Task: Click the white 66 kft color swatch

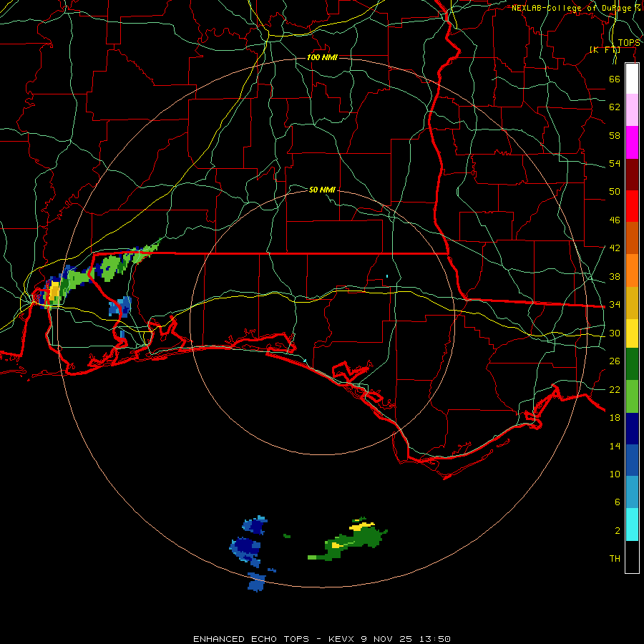Action: pyautogui.click(x=632, y=79)
